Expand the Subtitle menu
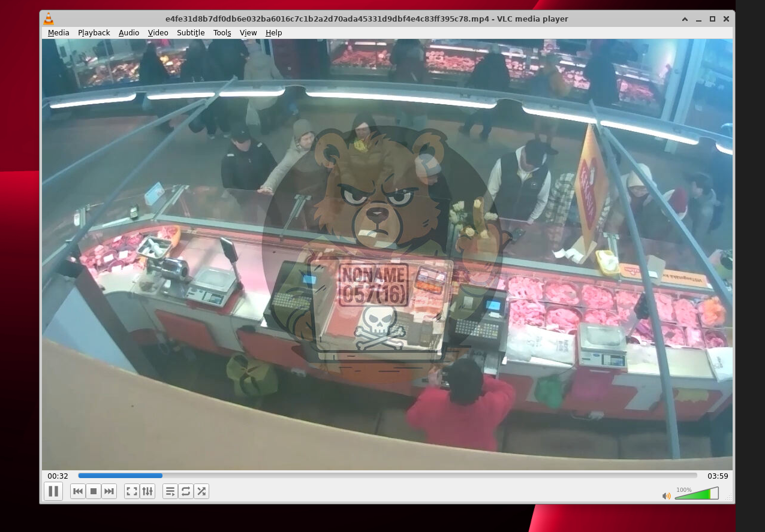Image resolution: width=765 pixels, height=532 pixels. [x=191, y=33]
